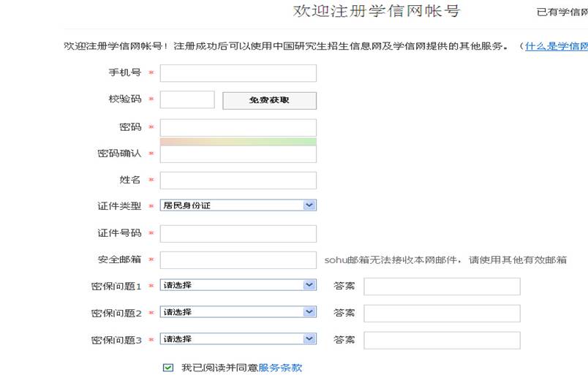Toggle the 我已阅读并同意 agreement checkbox
Screen dimensions: 588x375
(168, 368)
